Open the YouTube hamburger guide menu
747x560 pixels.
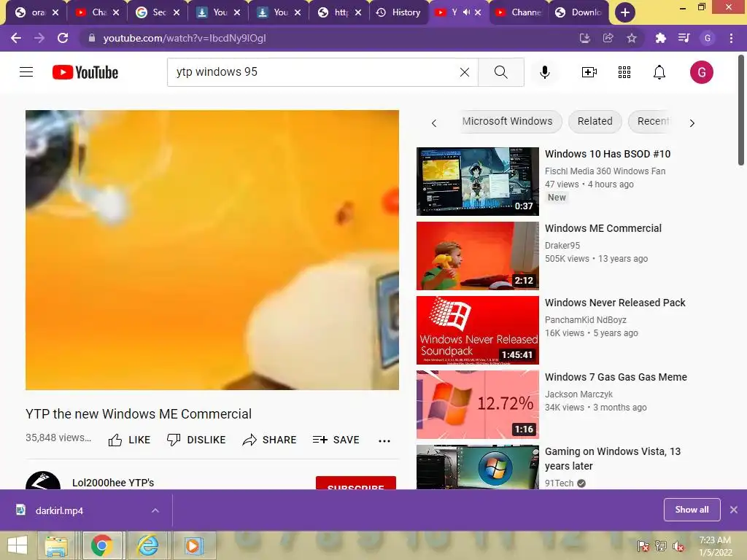26,72
